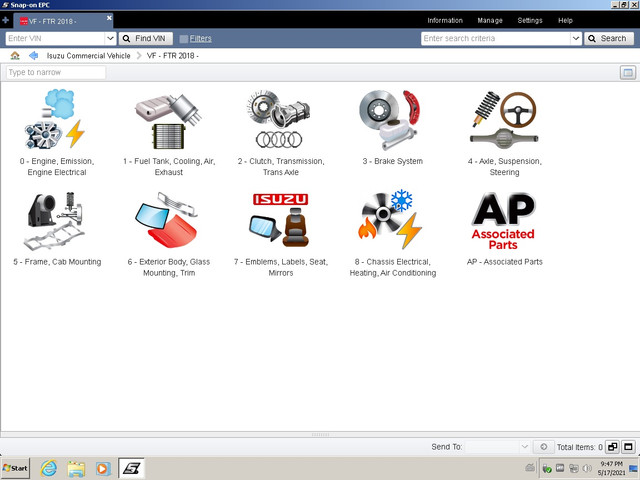640x480 pixels.
Task: Add a new tab with plus icon
Action: pyautogui.click(x=6, y=20)
